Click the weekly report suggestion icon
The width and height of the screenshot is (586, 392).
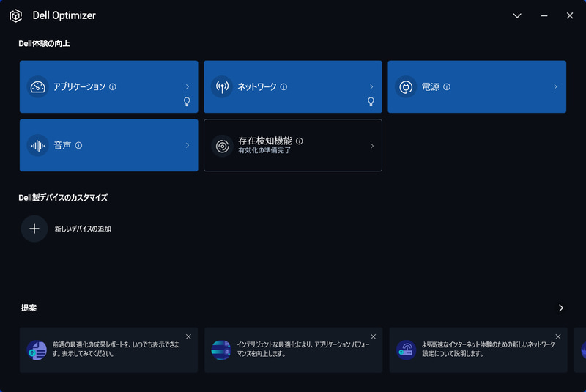tap(37, 350)
